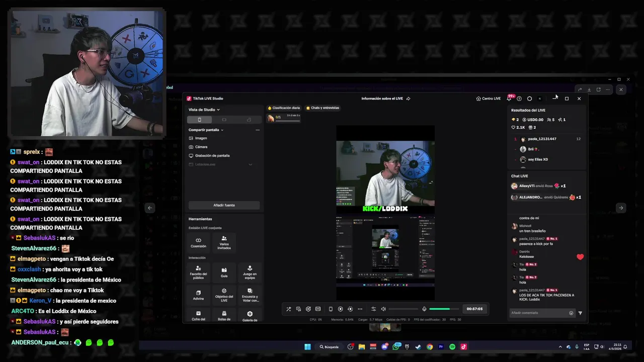Viewport: 644px width, 362px height.
Task: Open the Guía interaction tool
Action: click(x=224, y=272)
